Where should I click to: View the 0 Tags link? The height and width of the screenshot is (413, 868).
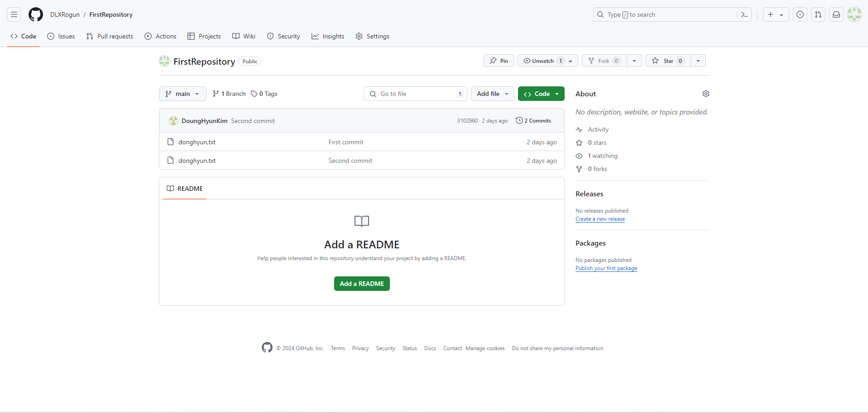(x=264, y=94)
